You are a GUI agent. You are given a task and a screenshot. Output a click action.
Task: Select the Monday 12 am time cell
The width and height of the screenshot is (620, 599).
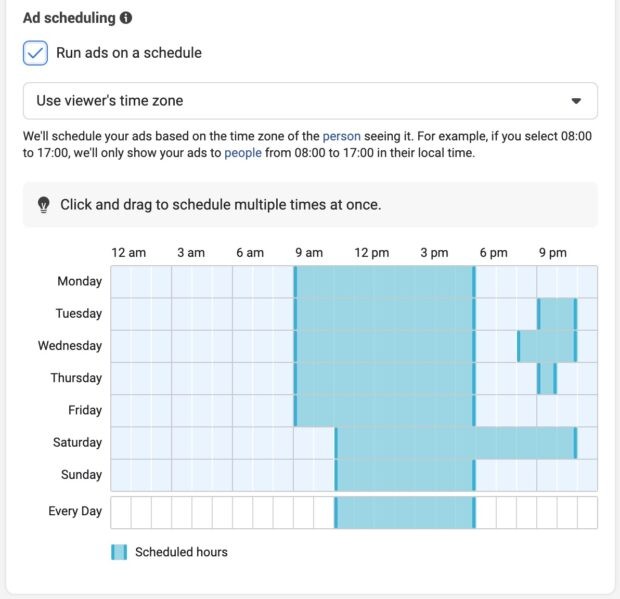pos(121,282)
